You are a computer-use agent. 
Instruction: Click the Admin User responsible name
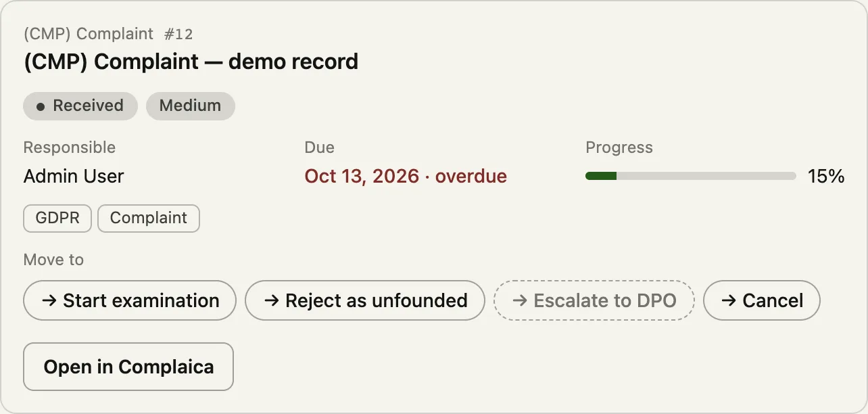pyautogui.click(x=74, y=177)
